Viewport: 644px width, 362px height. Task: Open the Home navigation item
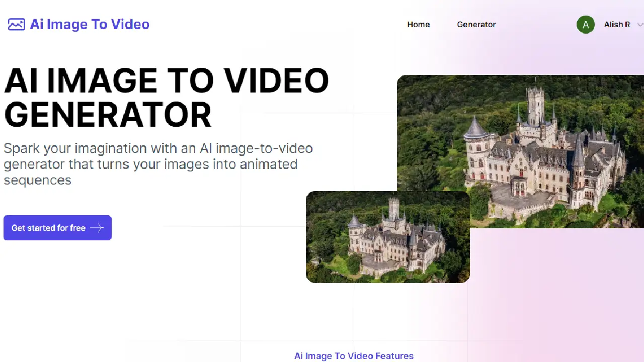[x=418, y=24]
